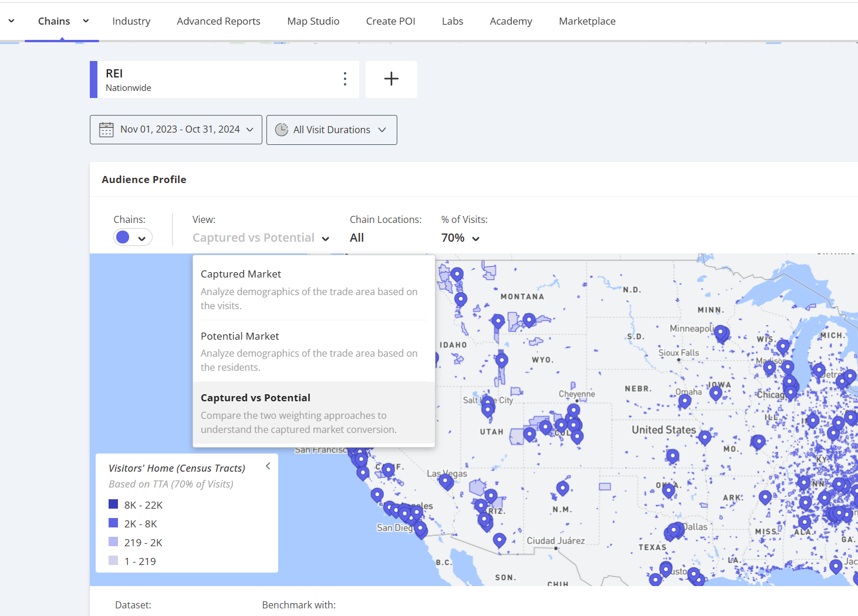Choose the Captured vs Potential option
This screenshot has height=616, width=858.
pos(314,413)
